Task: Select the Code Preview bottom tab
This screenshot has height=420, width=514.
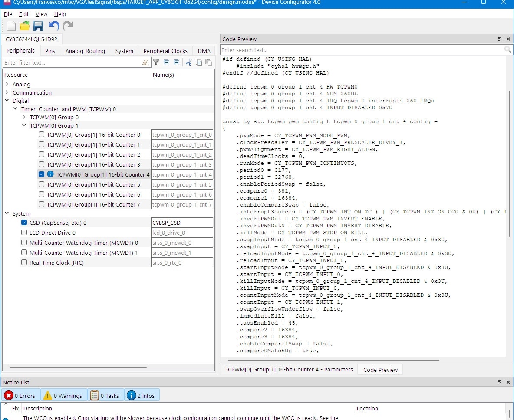Action: 380,370
